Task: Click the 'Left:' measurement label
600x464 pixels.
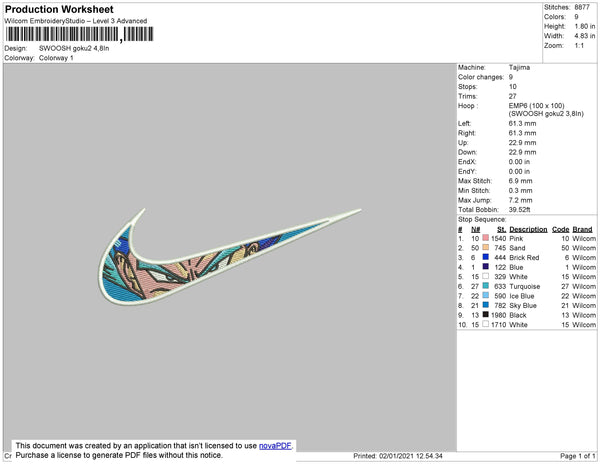Action: (465, 123)
